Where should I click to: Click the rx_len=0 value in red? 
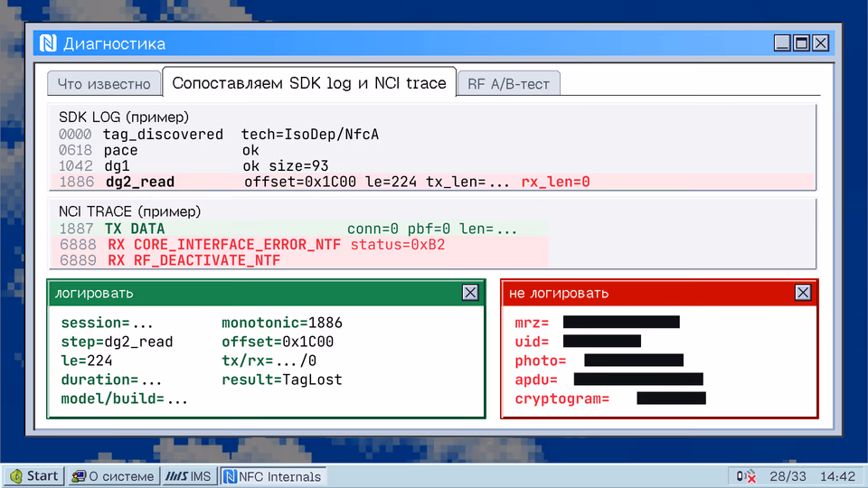point(555,182)
